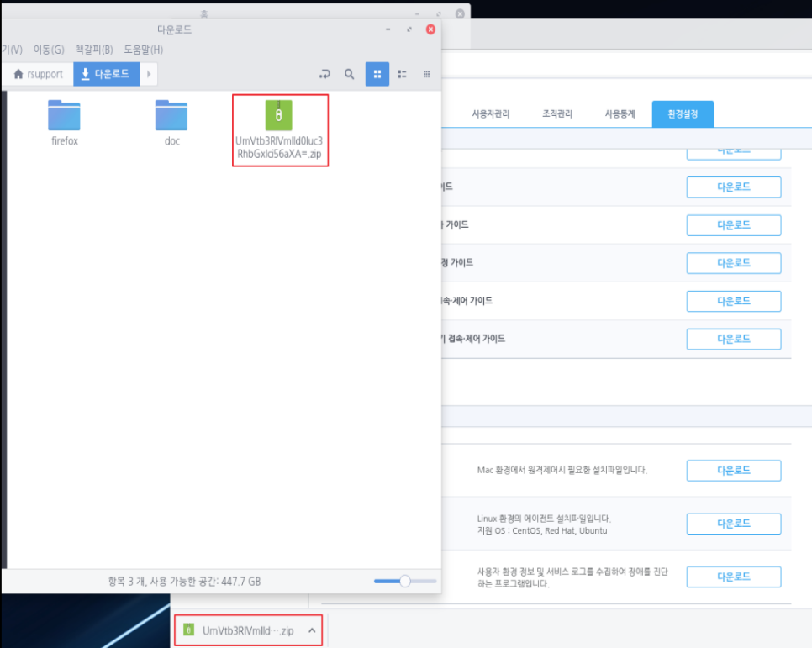Toggle the location entry path icon
The width and height of the screenshot is (812, 648).
click(324, 74)
